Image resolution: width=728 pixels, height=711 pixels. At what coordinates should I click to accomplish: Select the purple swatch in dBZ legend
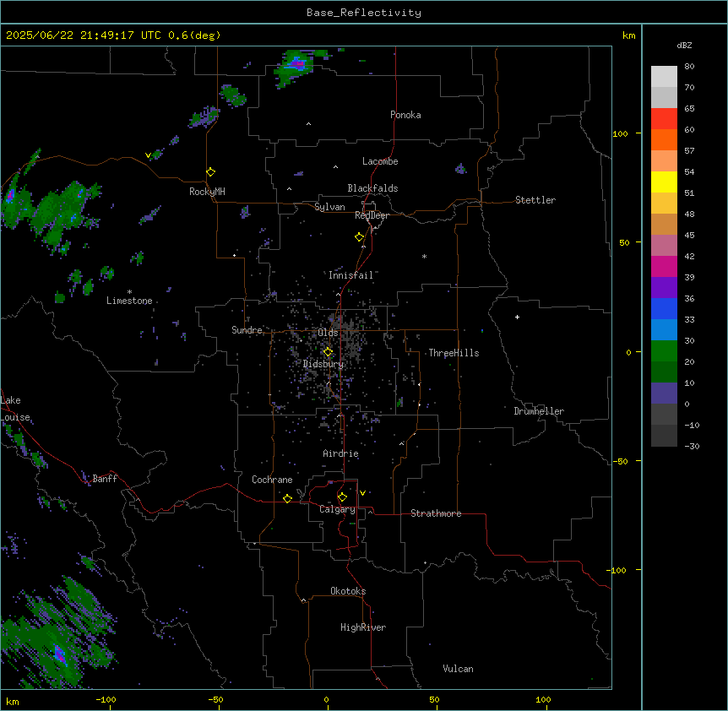pos(664,287)
